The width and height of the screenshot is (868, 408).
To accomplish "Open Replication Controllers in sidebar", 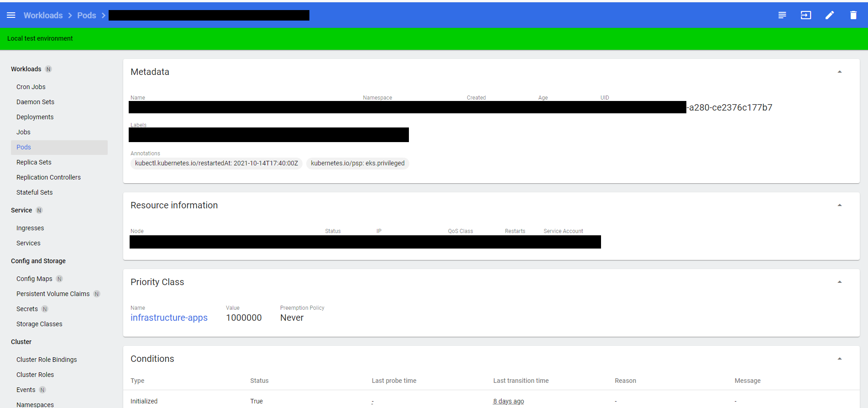I will [x=48, y=177].
